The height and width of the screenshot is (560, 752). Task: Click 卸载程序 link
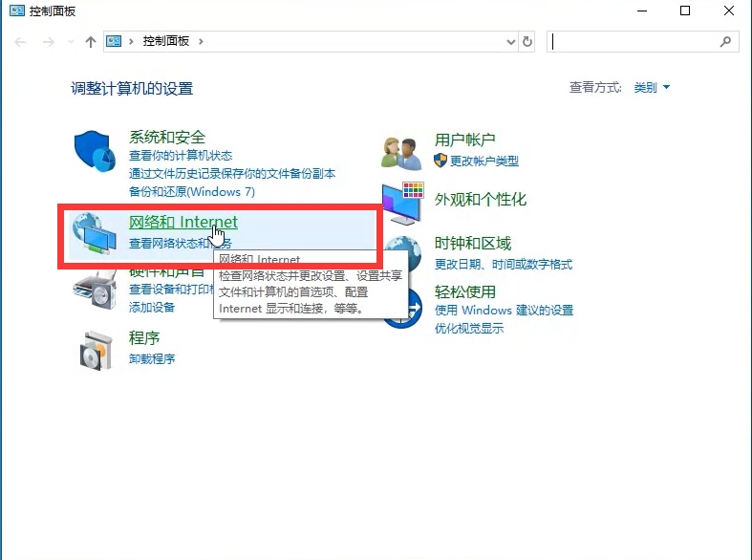[x=152, y=359]
